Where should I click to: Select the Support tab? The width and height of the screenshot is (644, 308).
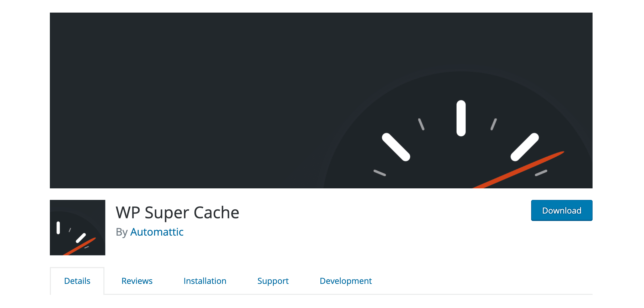click(273, 281)
